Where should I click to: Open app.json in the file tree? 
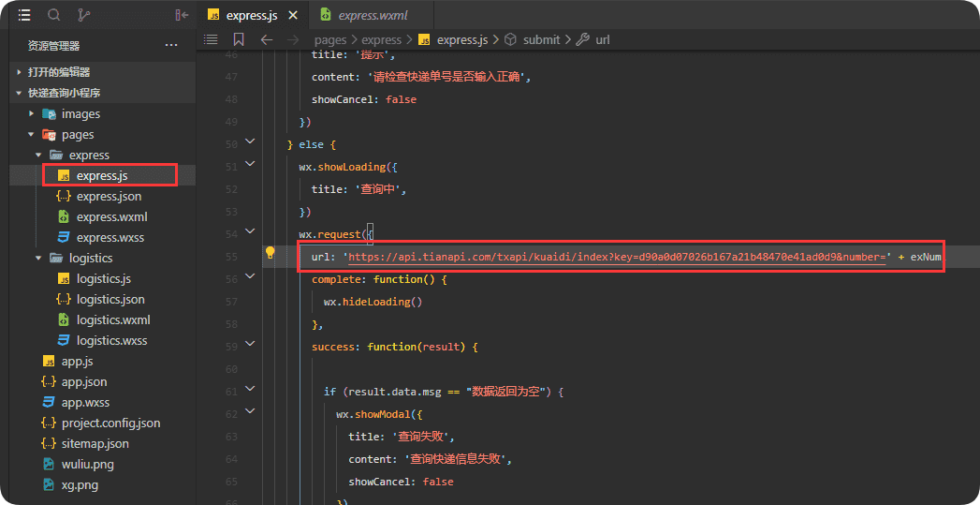click(84, 381)
